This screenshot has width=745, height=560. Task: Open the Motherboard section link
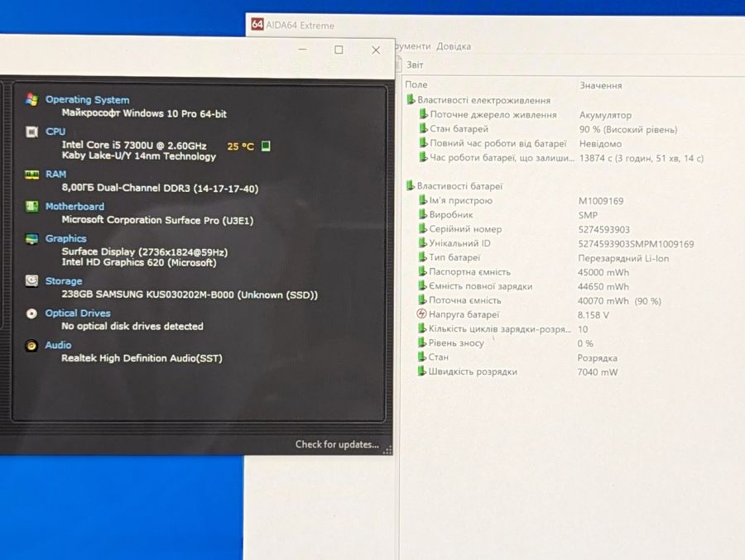coord(74,207)
